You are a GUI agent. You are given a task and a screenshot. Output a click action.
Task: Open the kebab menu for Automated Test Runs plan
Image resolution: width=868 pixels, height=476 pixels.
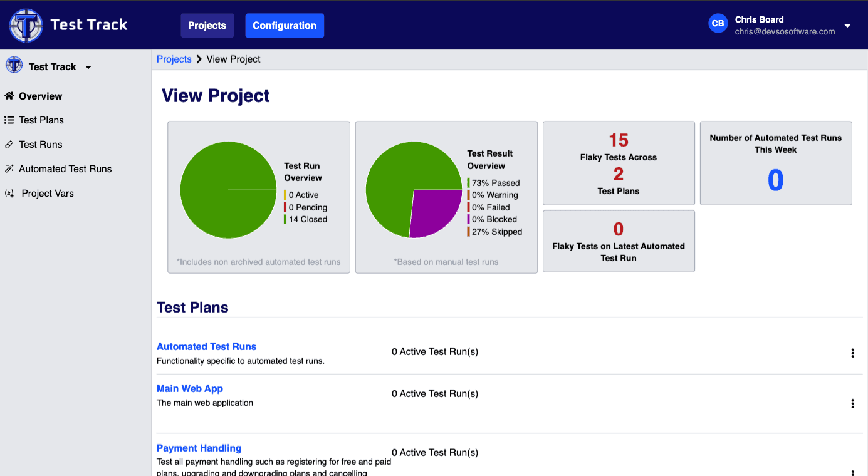[853, 353]
